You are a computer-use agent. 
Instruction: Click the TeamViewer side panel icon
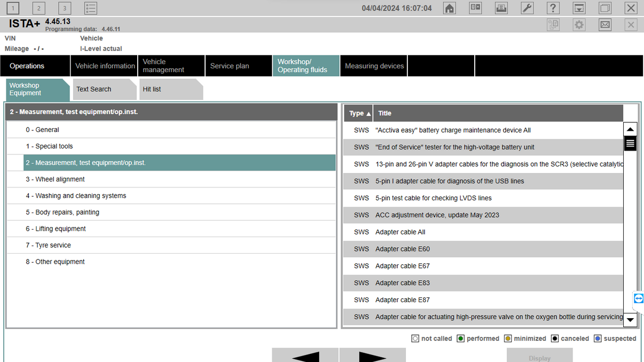pos(638,298)
